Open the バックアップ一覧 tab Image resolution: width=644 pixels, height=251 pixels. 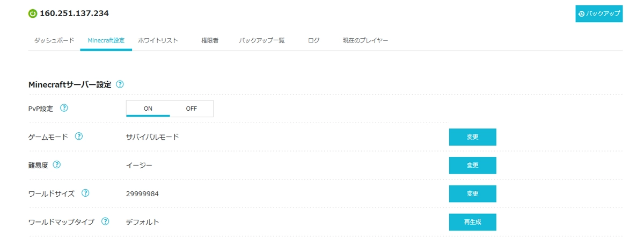click(x=262, y=41)
